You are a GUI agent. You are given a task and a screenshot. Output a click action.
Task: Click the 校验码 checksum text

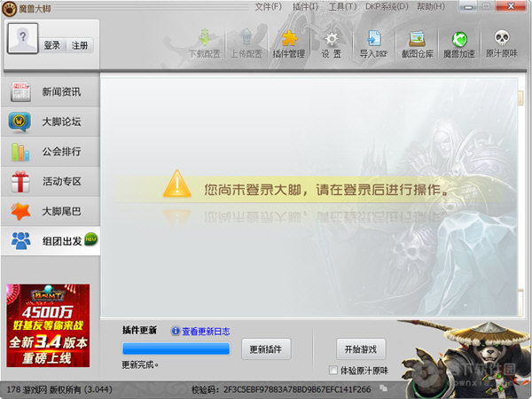(x=281, y=389)
